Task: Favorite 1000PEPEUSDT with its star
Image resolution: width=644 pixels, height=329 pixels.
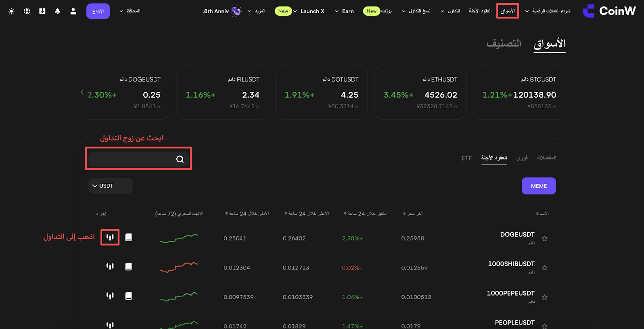Action: pyautogui.click(x=545, y=297)
